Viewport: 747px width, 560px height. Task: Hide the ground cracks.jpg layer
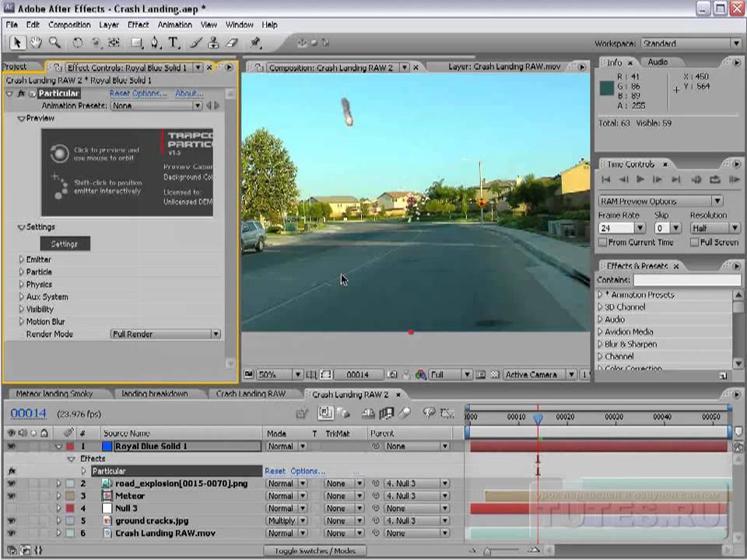(x=11, y=521)
